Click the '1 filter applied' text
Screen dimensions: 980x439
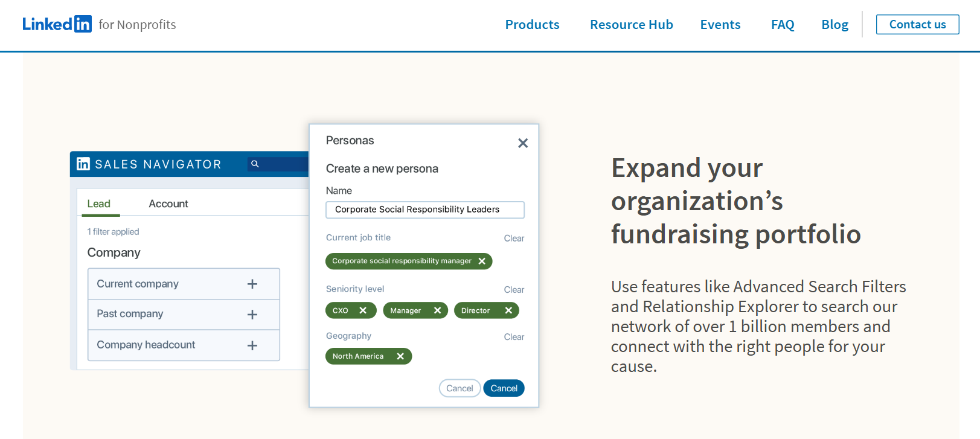tap(113, 232)
